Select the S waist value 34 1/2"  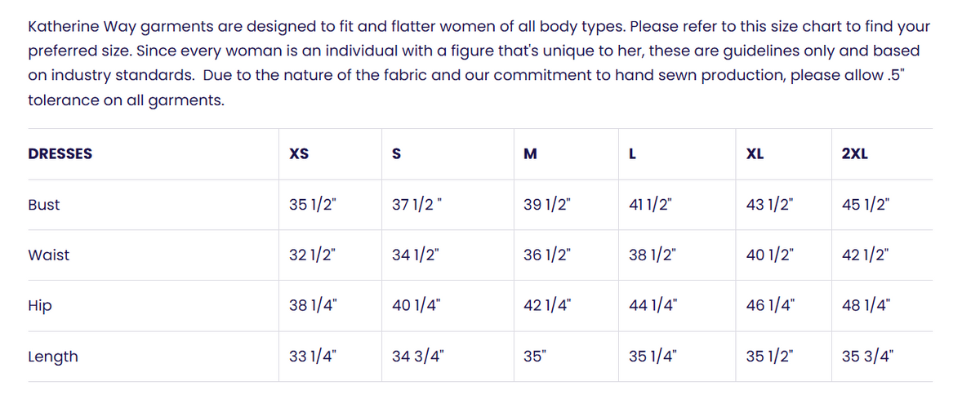point(416,255)
